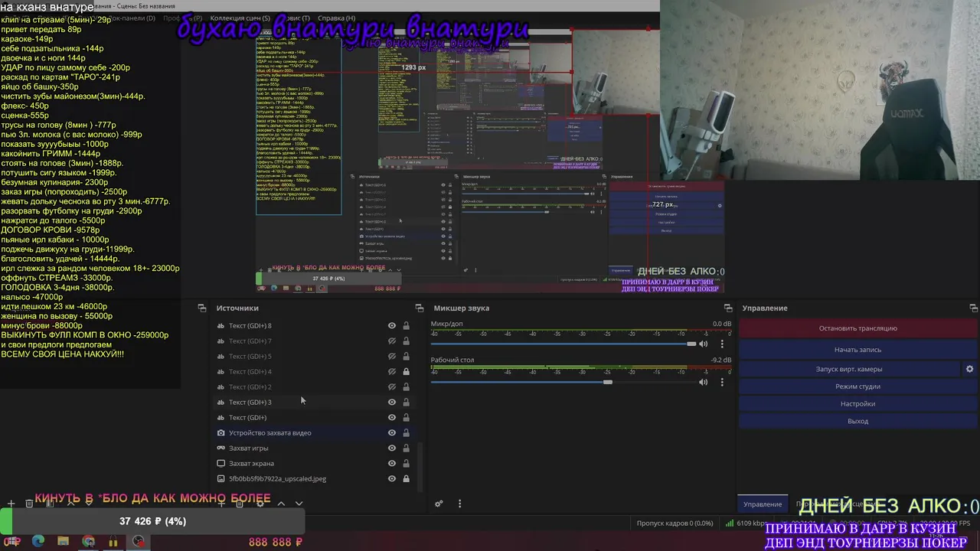Screen dimensions: 980x551
Task: Open Windows Start menu on taskbar
Action: [11, 541]
